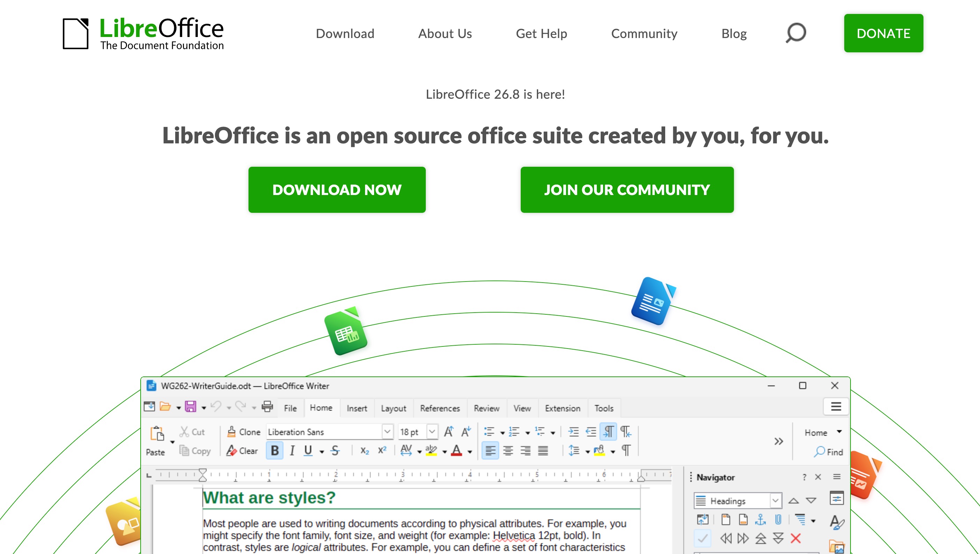Click the What are styles? heading
The height and width of the screenshot is (554, 980).
point(269,498)
